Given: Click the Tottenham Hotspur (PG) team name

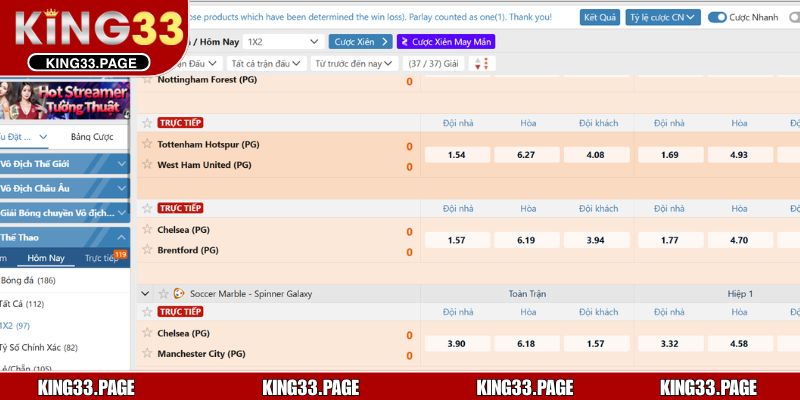Looking at the screenshot, I should click(208, 144).
